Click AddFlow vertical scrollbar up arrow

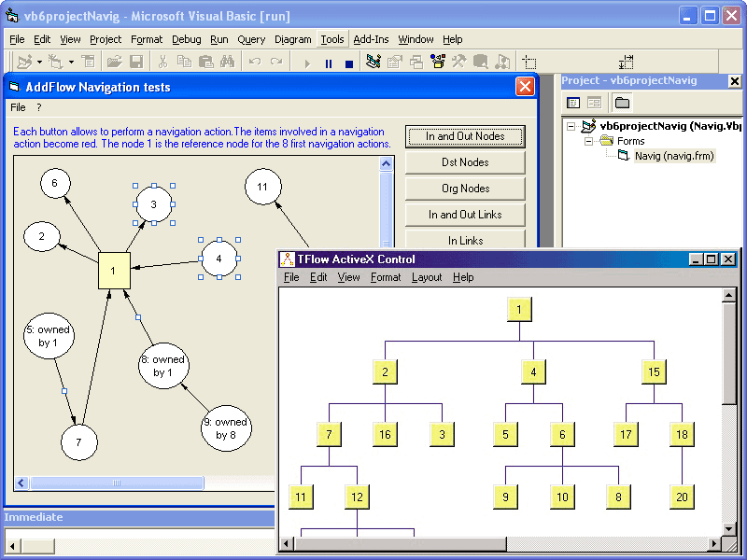pyautogui.click(x=386, y=164)
